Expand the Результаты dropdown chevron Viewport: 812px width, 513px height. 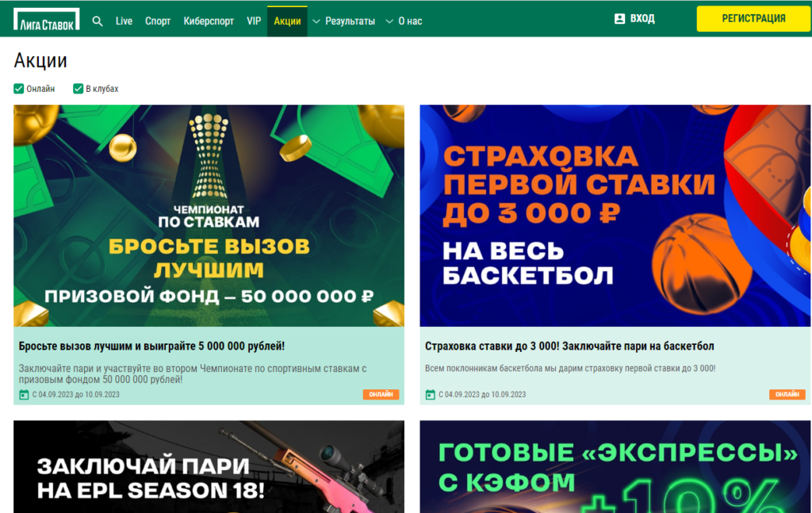pos(316,21)
